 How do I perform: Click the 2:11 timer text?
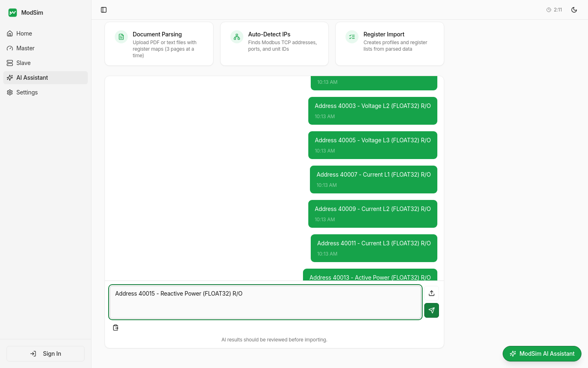tap(558, 10)
